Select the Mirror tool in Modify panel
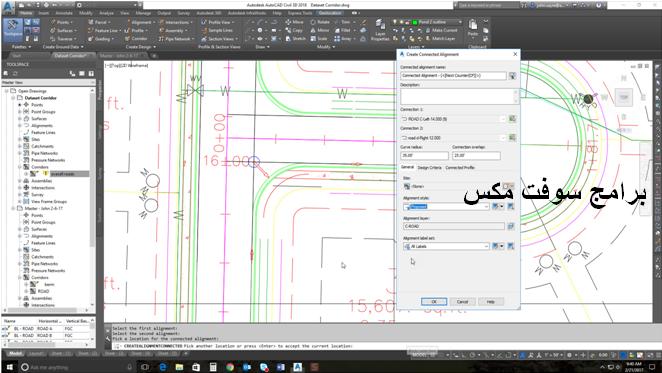Screen dimensions: 662x373 320,30
